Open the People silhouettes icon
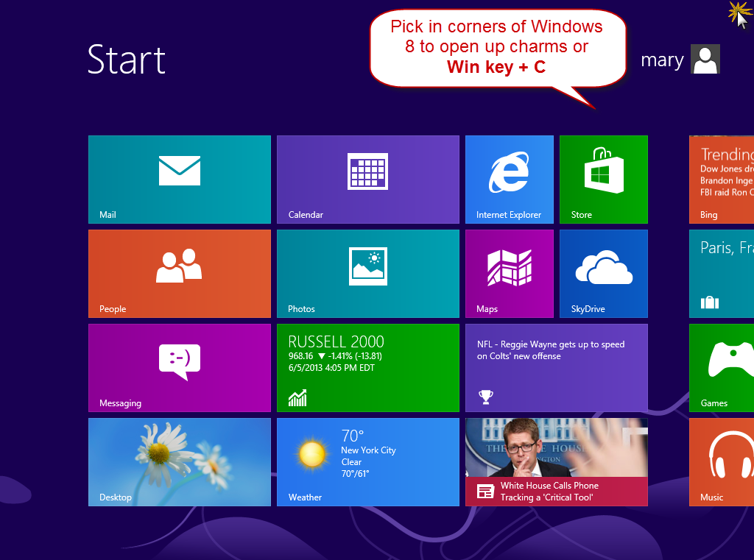The width and height of the screenshot is (754, 560). [x=179, y=266]
